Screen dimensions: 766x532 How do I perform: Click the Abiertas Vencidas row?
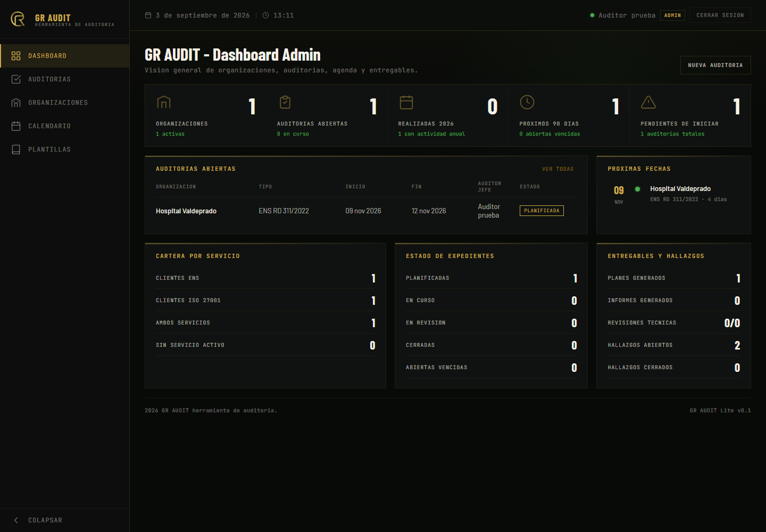click(x=492, y=367)
